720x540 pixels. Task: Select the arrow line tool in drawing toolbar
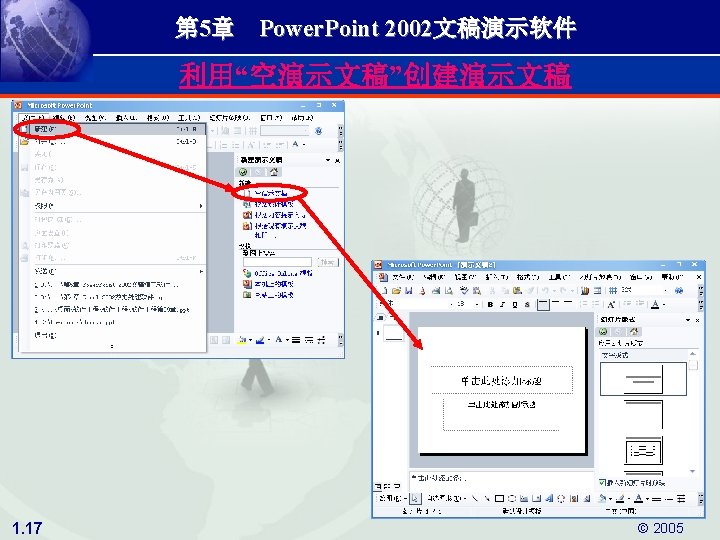(x=487, y=498)
